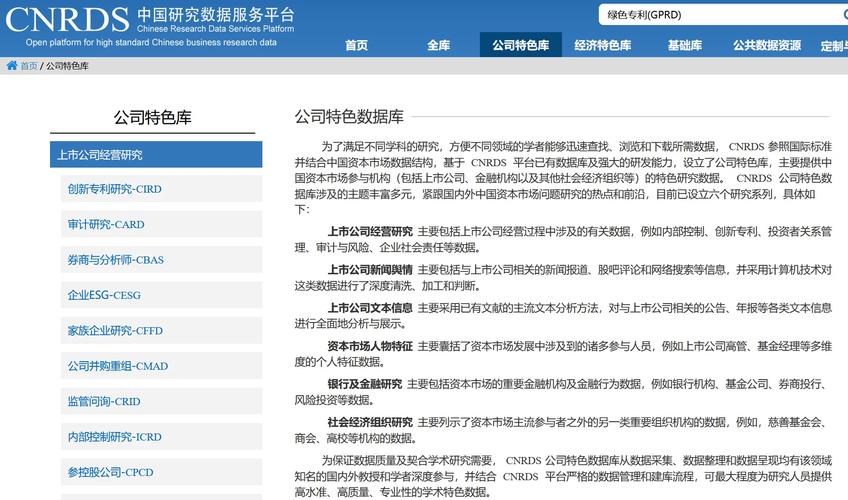
Task: Select the 公司特色库 navigation tab
Action: coord(520,44)
